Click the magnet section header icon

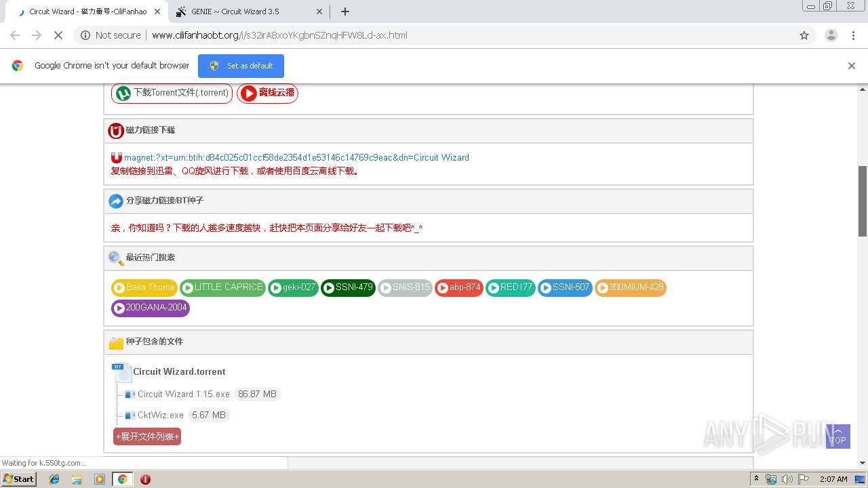[116, 130]
